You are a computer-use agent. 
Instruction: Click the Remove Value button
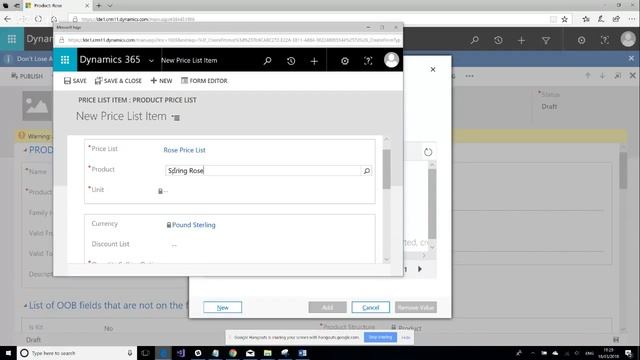pyautogui.click(x=416, y=307)
